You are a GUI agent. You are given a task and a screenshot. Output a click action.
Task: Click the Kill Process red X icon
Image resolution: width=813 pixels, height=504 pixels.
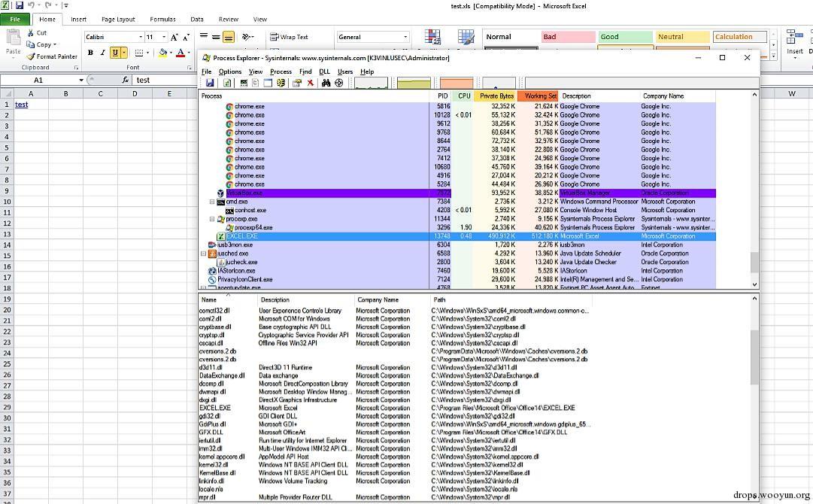pyautogui.click(x=310, y=83)
